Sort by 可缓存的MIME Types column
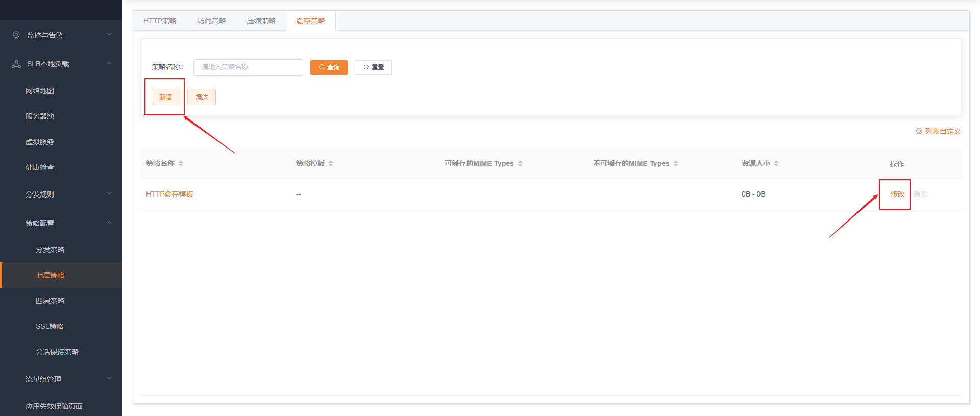Image resolution: width=980 pixels, height=416 pixels. pos(520,163)
